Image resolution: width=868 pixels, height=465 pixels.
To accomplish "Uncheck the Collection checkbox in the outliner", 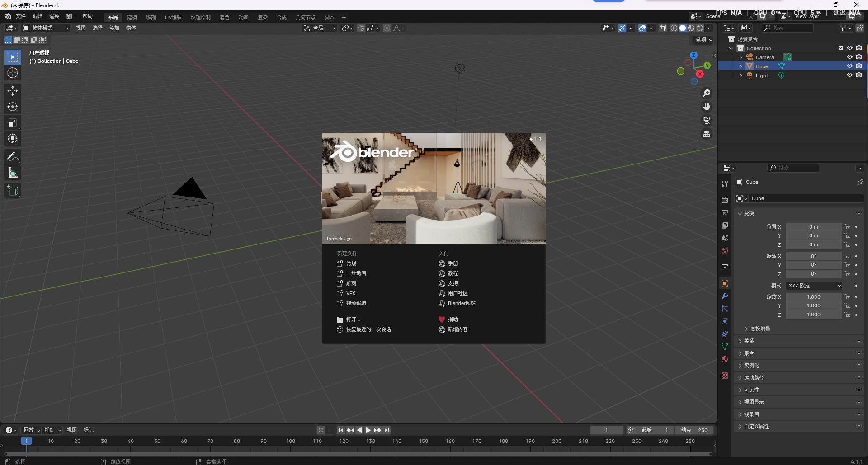I will pos(841,48).
